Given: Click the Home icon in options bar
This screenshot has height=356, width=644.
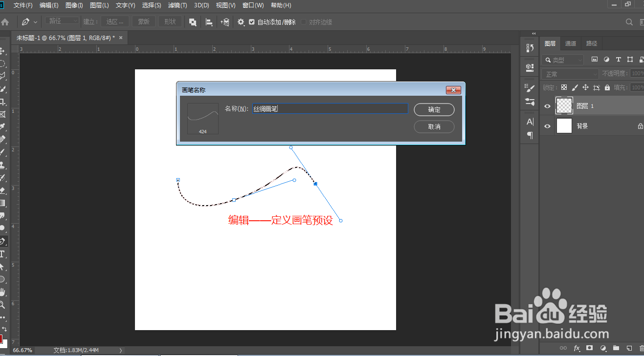Looking at the screenshot, I should tap(5, 22).
